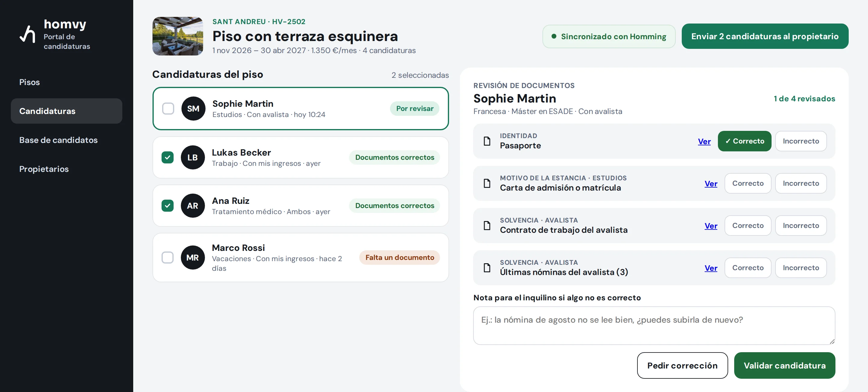Click the Contrato de trabajo document icon

coord(487,226)
